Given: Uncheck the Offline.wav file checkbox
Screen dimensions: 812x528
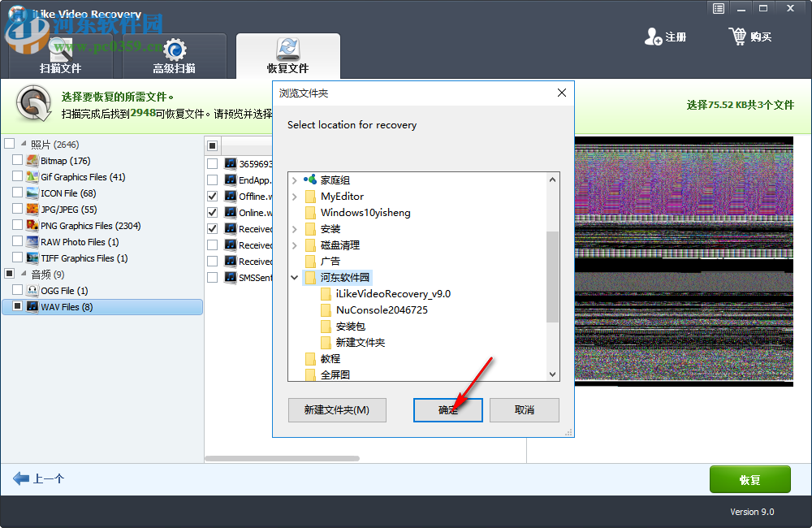Looking at the screenshot, I should pos(213,196).
